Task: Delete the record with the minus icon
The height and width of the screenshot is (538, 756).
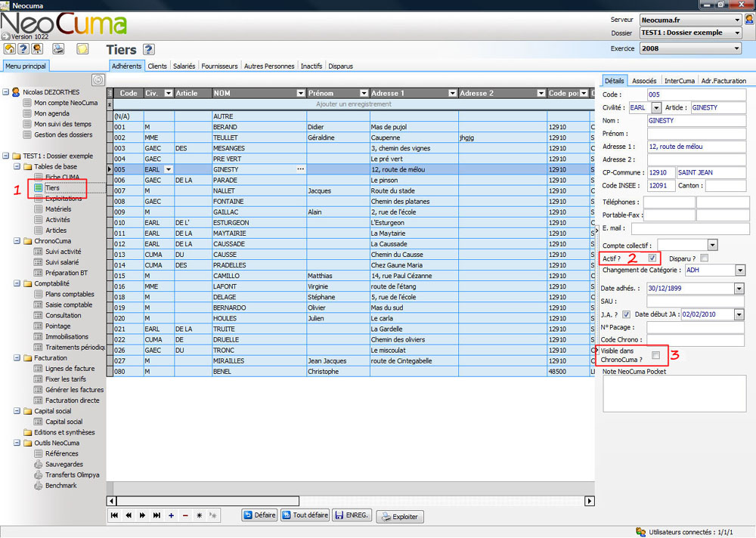Action: click(x=185, y=515)
